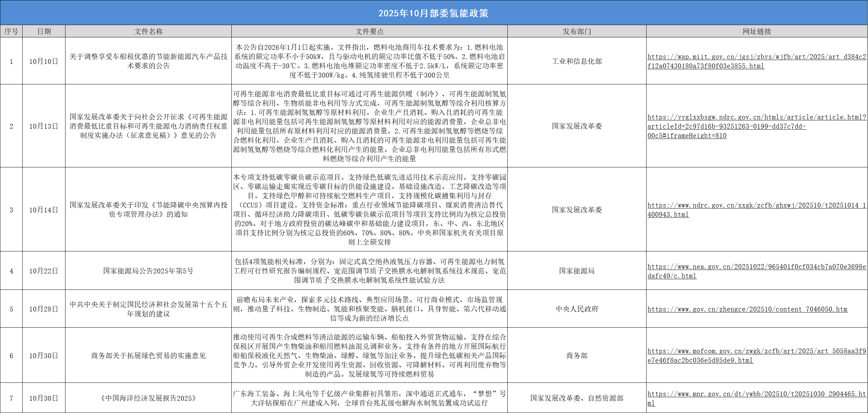Select the 文件名称 column header cell
The width and height of the screenshot is (868, 413).
148,31
